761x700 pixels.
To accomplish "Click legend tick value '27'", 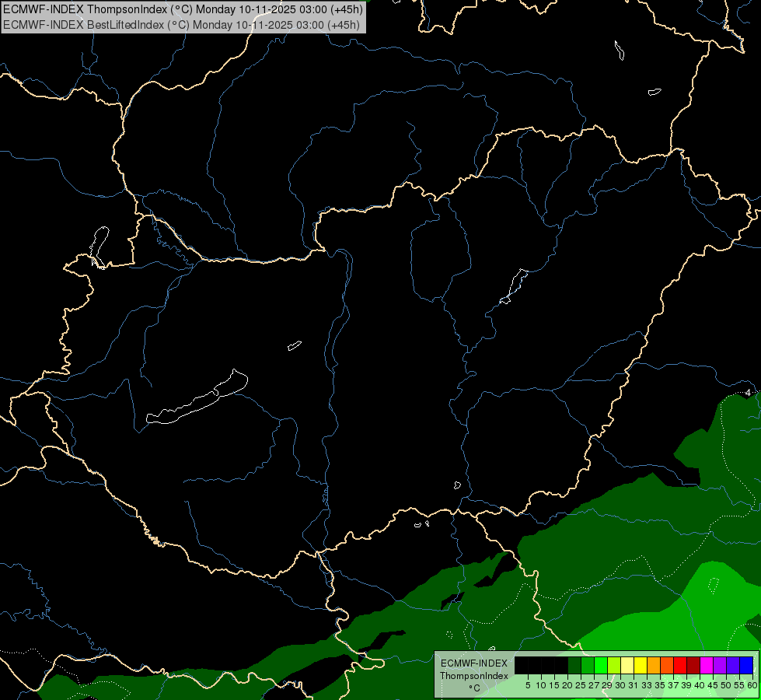I will tap(594, 685).
